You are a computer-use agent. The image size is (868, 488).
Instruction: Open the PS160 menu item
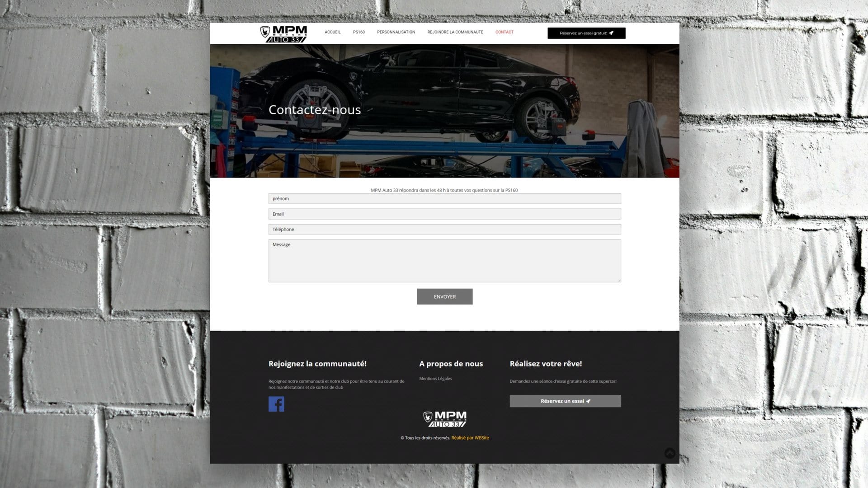(x=359, y=32)
